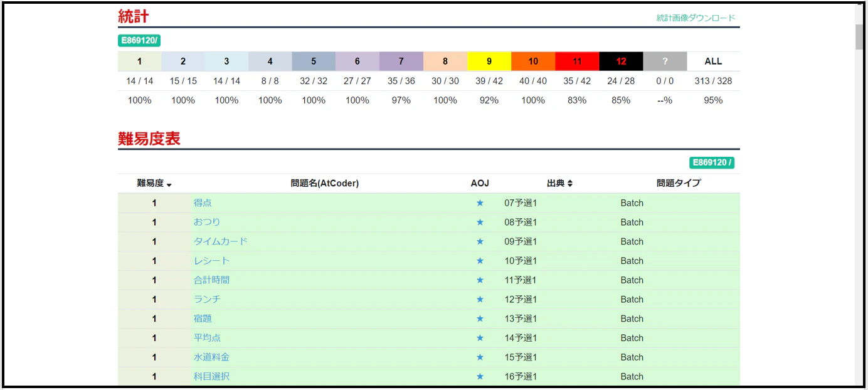Sort the table by 難易度 column
The width and height of the screenshot is (868, 390).
(x=154, y=183)
